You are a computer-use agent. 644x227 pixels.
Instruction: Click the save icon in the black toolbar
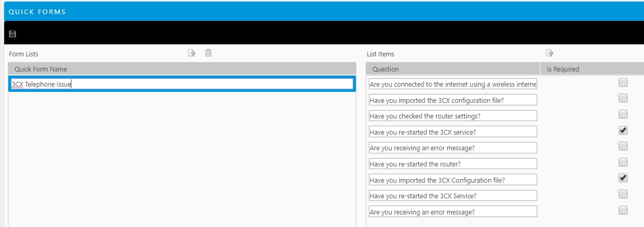tap(13, 34)
